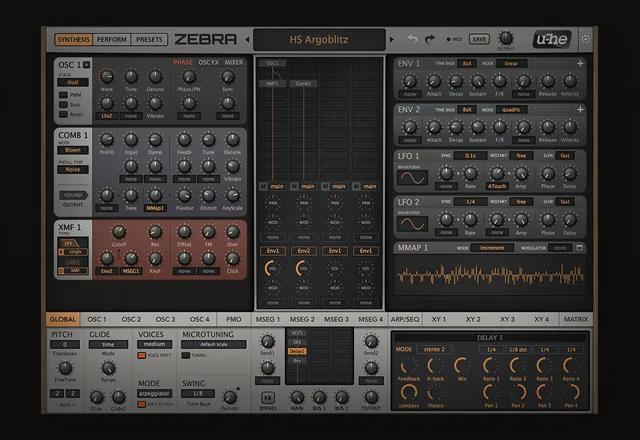Click the u-he logo
Screen dimensions: 640x440
click(x=552, y=39)
